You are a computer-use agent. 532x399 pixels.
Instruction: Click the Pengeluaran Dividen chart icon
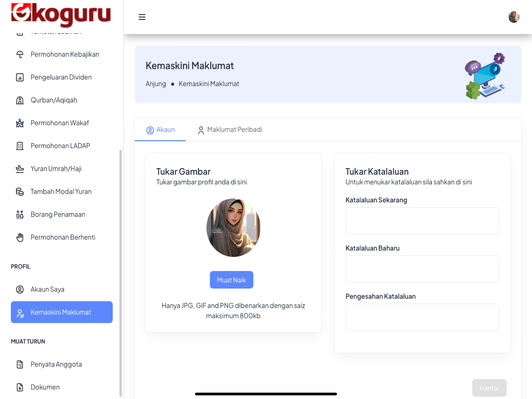(x=20, y=77)
